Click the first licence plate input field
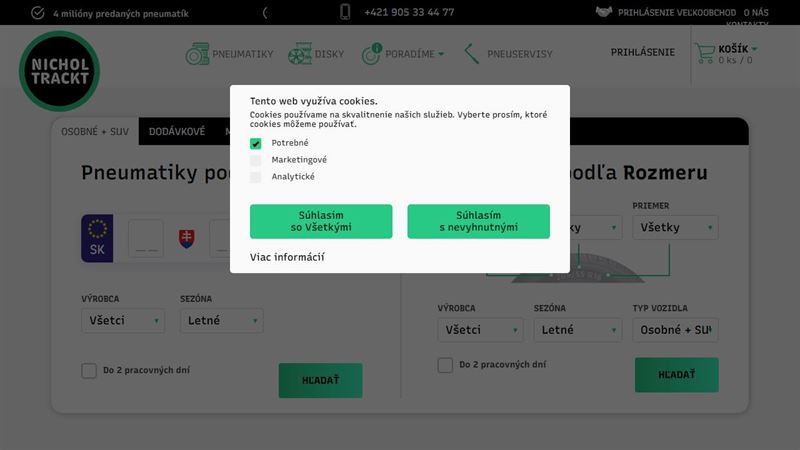Screen dimensions: 800x450 [x=146, y=238]
